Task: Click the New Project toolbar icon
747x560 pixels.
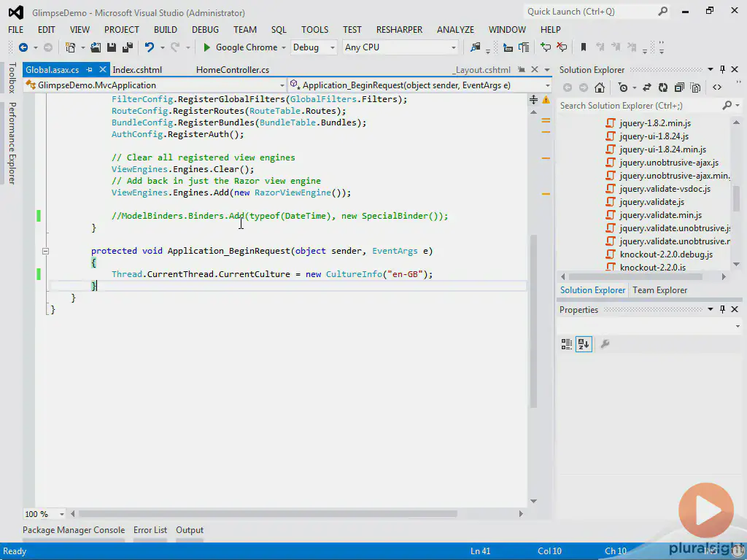Action: tap(71, 47)
